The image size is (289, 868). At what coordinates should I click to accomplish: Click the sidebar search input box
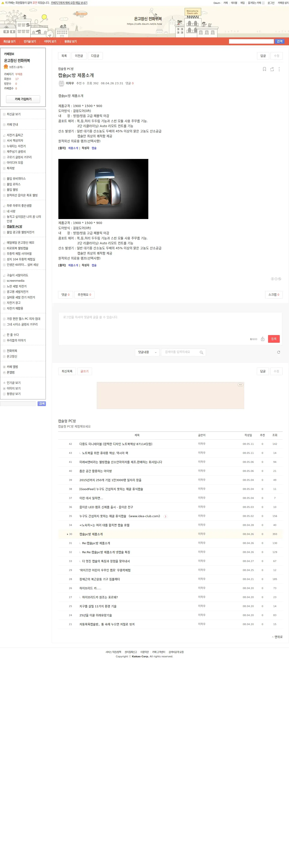[x=18, y=404]
